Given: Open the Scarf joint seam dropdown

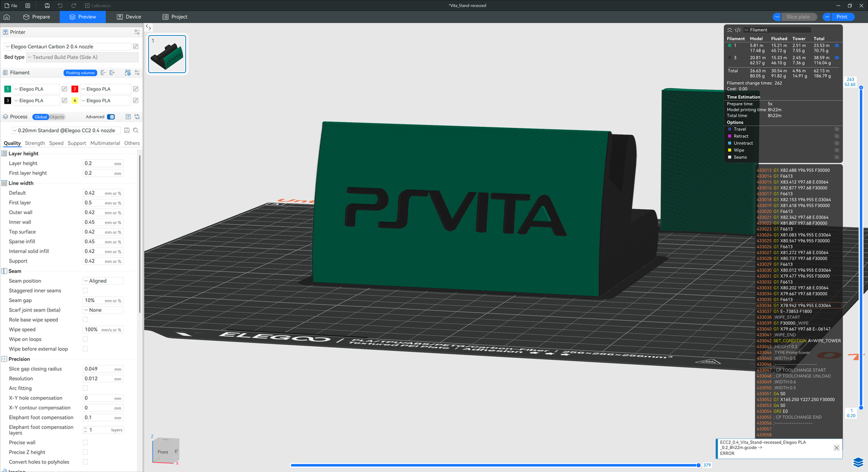Looking at the screenshot, I should click(103, 310).
